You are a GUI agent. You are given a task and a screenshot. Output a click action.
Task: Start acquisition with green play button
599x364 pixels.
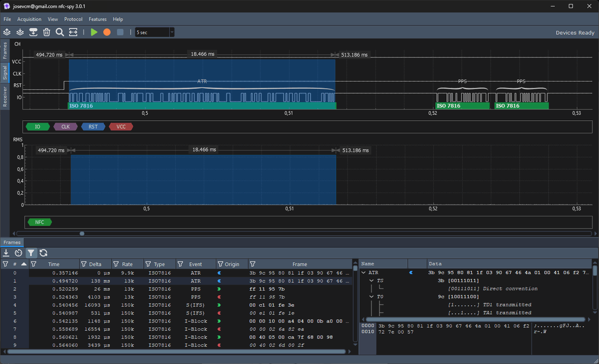94,32
